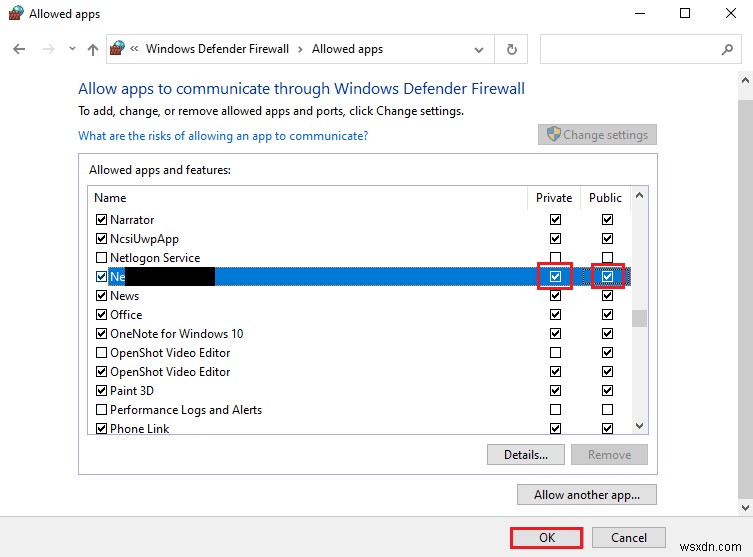Click the search magnifier icon
The height and width of the screenshot is (557, 753).
coord(727,49)
